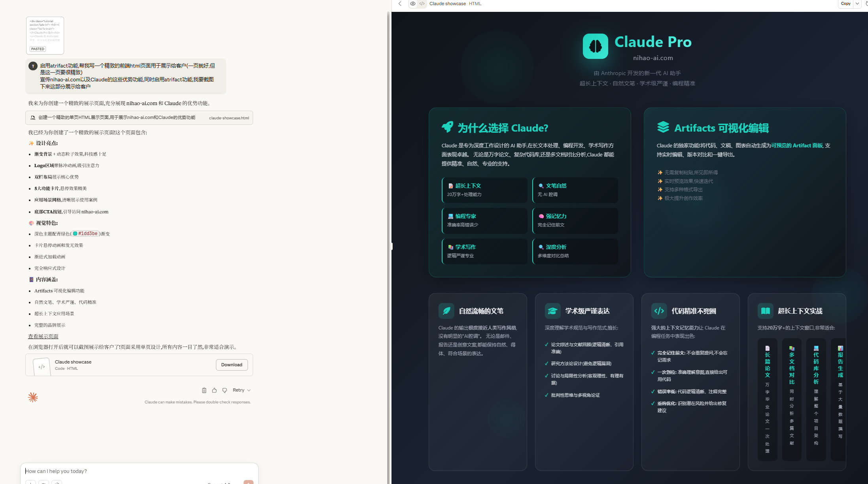Click the Claude Pro brain logo
This screenshot has height=484, width=868.
595,46
